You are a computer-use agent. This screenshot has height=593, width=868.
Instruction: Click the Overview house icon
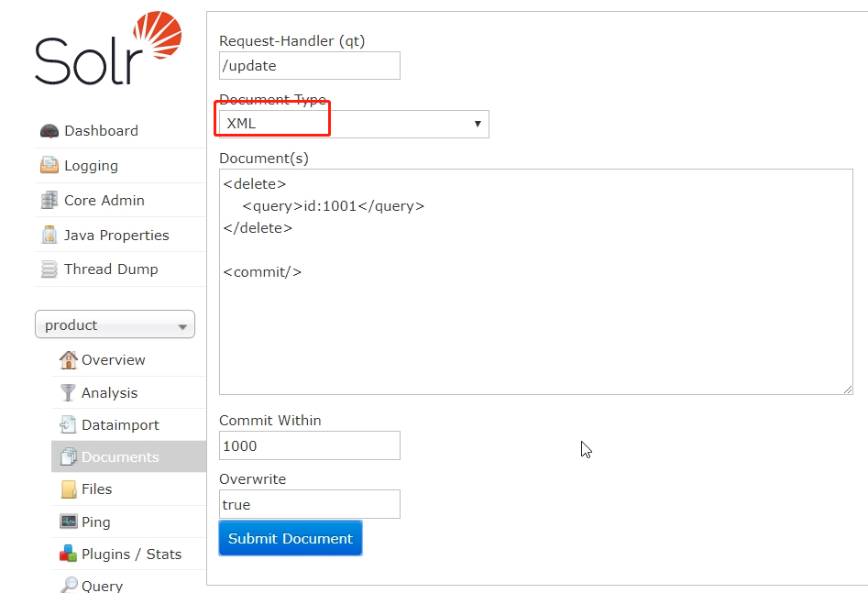68,360
